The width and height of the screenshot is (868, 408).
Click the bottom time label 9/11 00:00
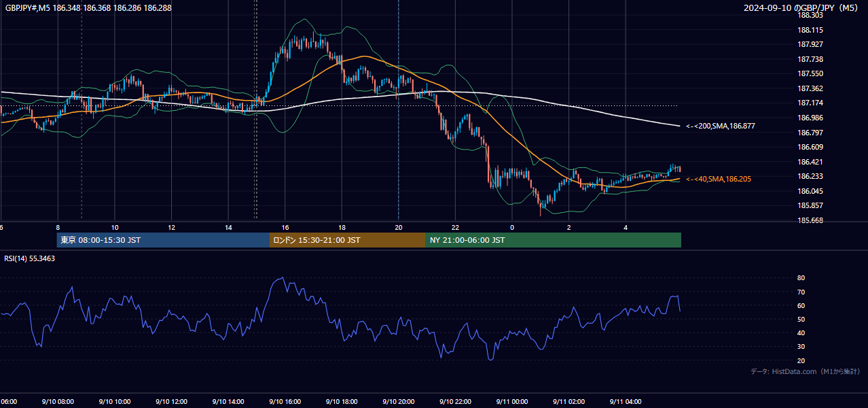coord(512,402)
